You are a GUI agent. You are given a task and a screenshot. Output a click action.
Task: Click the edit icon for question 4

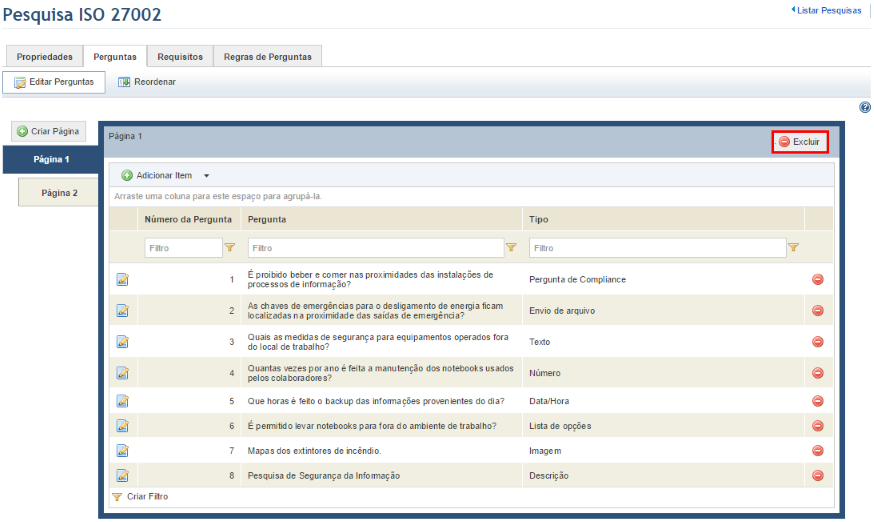pyautogui.click(x=123, y=373)
